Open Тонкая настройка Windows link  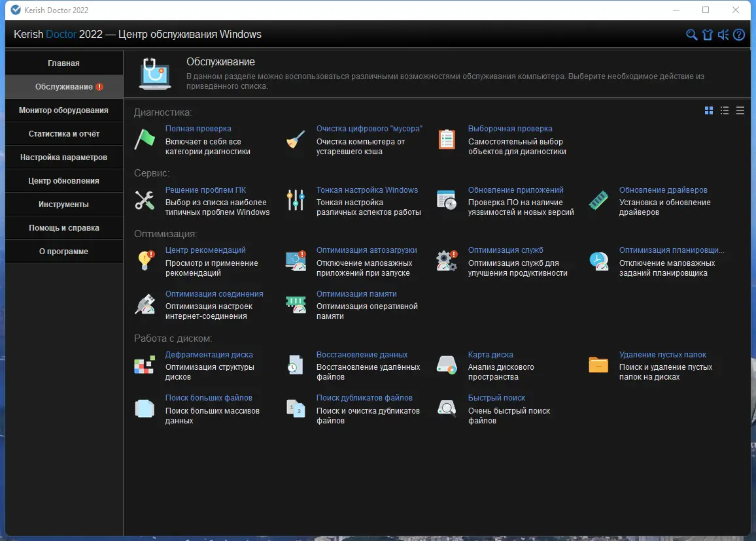pos(367,190)
